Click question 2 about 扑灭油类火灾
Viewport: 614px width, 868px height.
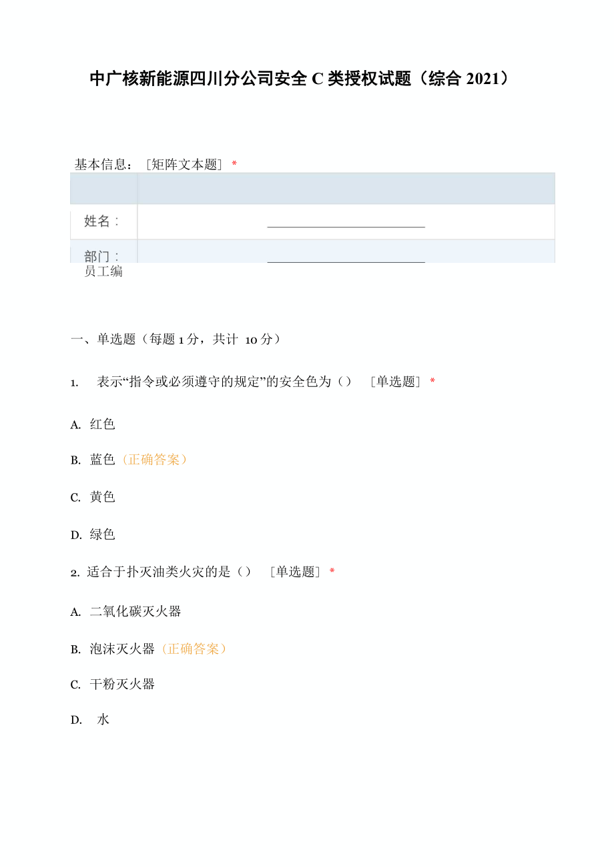(x=169, y=572)
